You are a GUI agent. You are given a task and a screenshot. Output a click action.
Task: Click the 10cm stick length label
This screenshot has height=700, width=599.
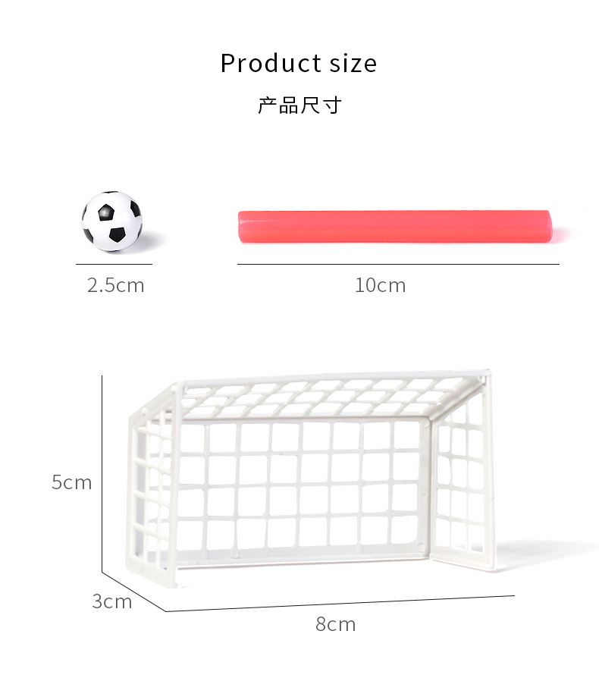[380, 286]
